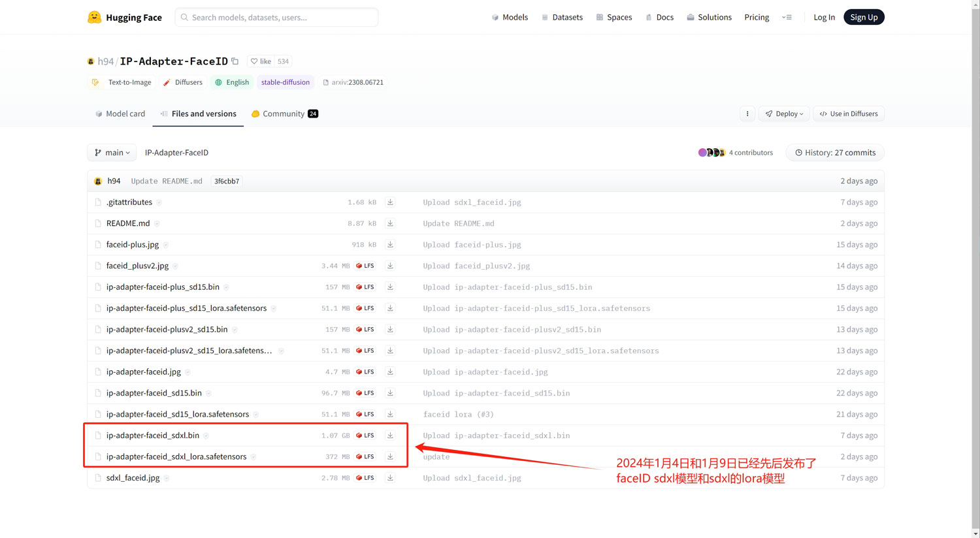Click the LFS badge on sdxl_faceid.jpg

pyautogui.click(x=365, y=478)
